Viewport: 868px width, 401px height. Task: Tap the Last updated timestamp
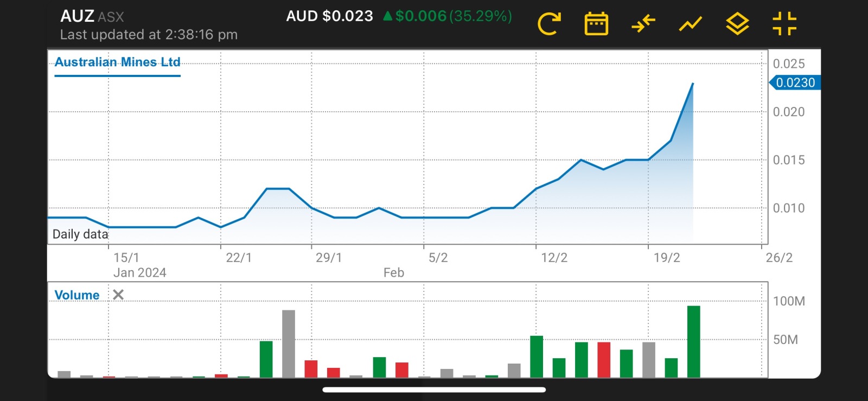point(149,35)
